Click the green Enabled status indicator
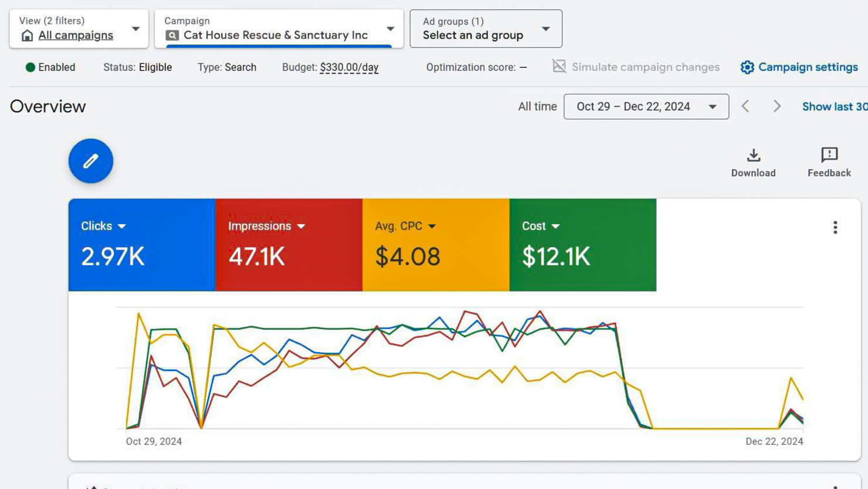 [30, 67]
